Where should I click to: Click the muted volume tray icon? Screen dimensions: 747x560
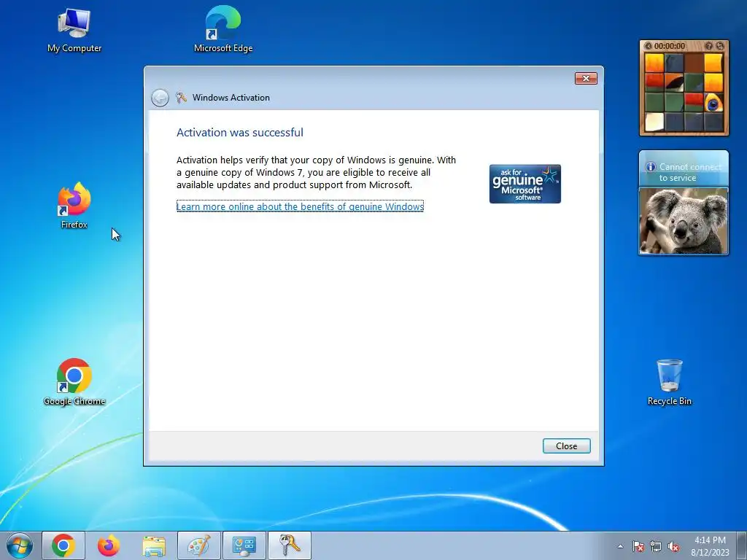point(673,546)
